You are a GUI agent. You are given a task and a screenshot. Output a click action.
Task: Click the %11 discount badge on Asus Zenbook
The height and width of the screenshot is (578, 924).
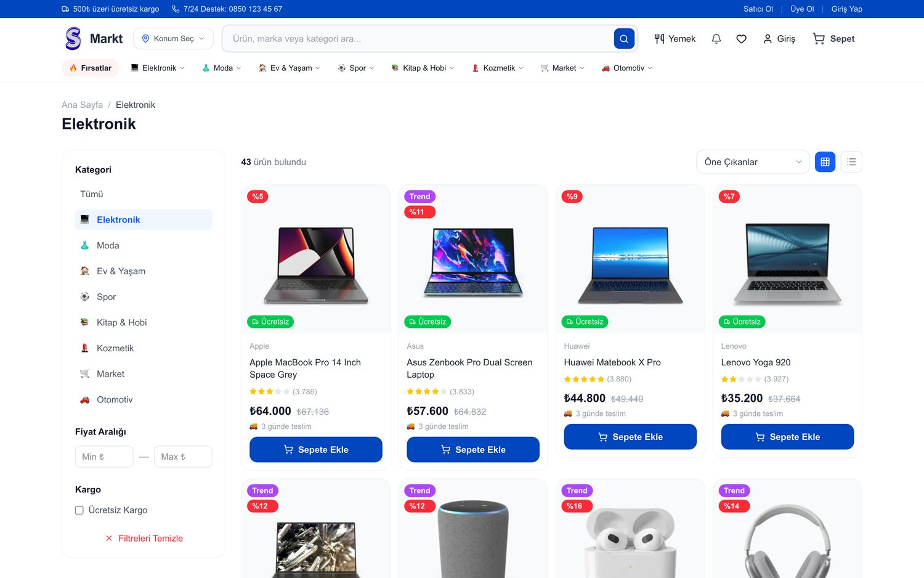pos(419,212)
